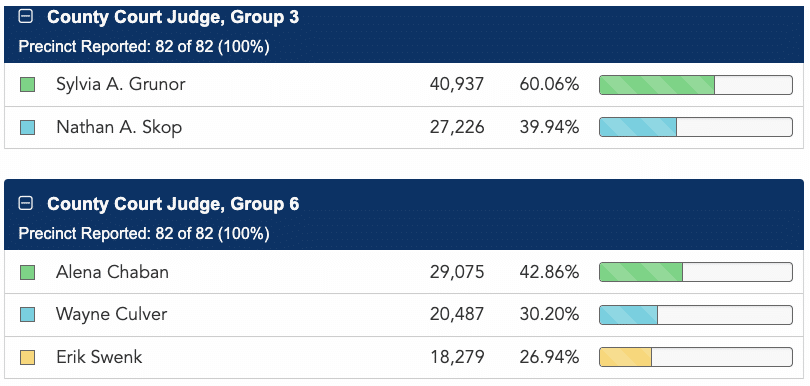
Task: Click Wayne Culver's name
Action: point(112,314)
